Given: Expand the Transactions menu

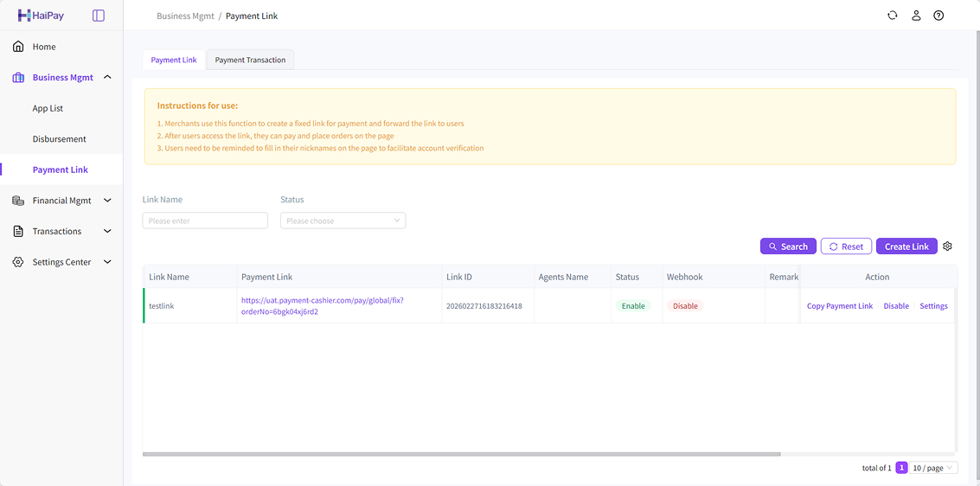Looking at the screenshot, I should [x=107, y=231].
